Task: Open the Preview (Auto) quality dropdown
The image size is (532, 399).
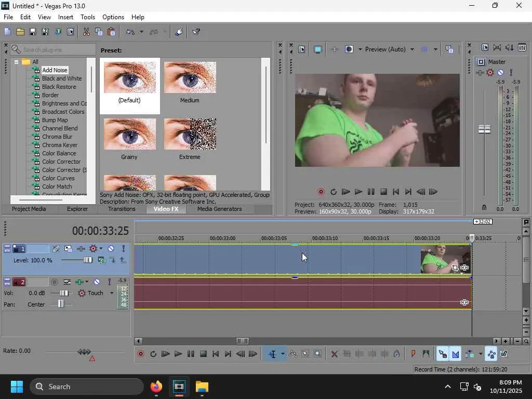Action: [x=412, y=49]
